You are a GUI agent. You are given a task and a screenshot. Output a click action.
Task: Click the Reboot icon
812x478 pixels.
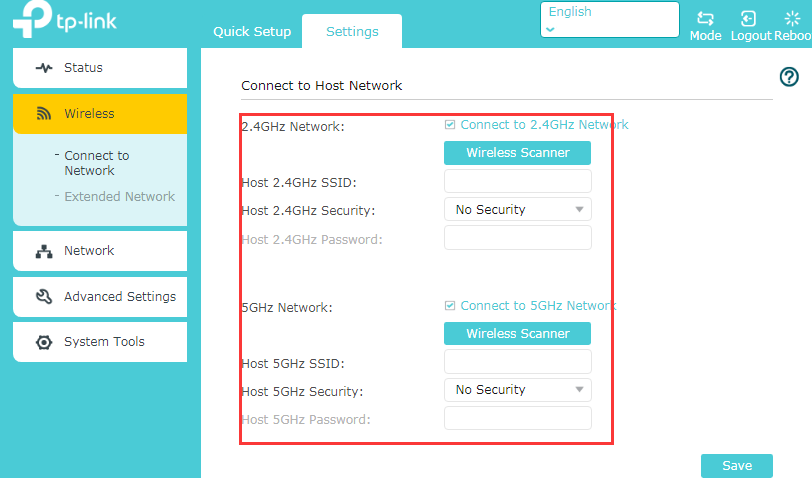[x=793, y=19]
